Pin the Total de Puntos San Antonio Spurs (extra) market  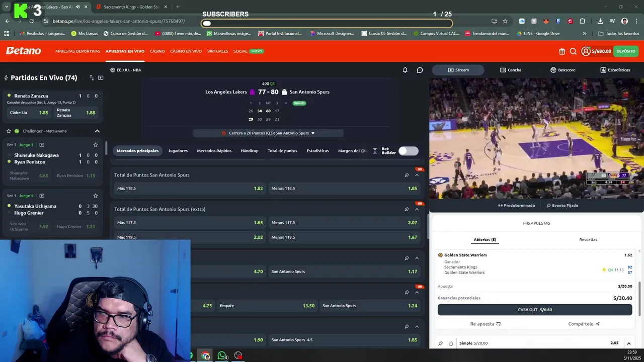pyautogui.click(x=407, y=209)
